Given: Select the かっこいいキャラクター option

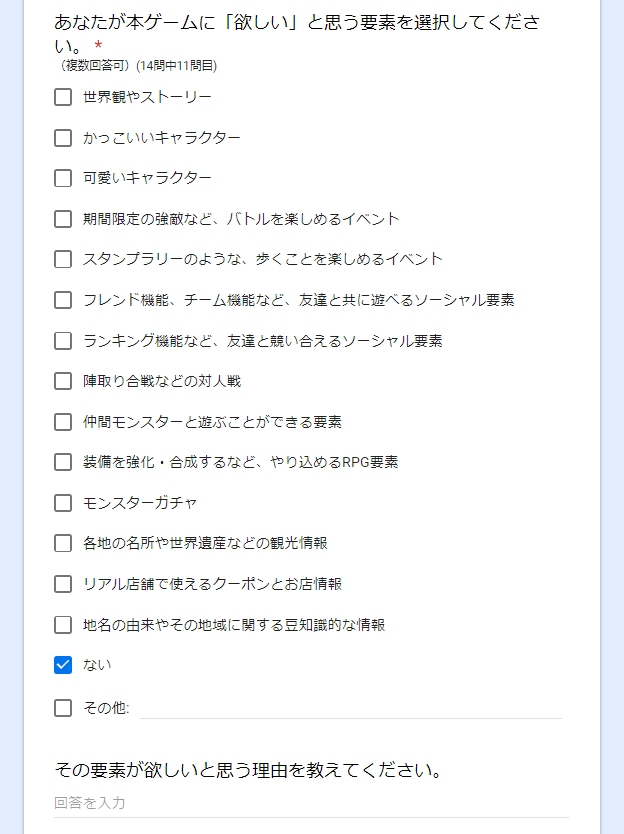Looking at the screenshot, I should (x=63, y=137).
